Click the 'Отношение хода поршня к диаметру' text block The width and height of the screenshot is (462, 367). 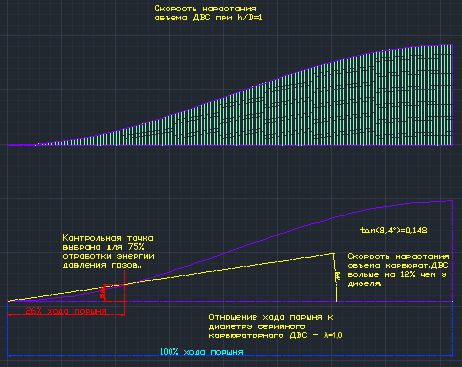pos(275,326)
